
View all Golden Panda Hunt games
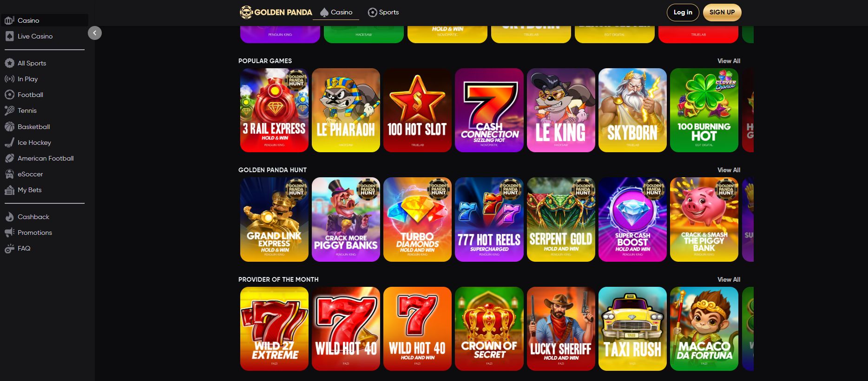click(729, 170)
